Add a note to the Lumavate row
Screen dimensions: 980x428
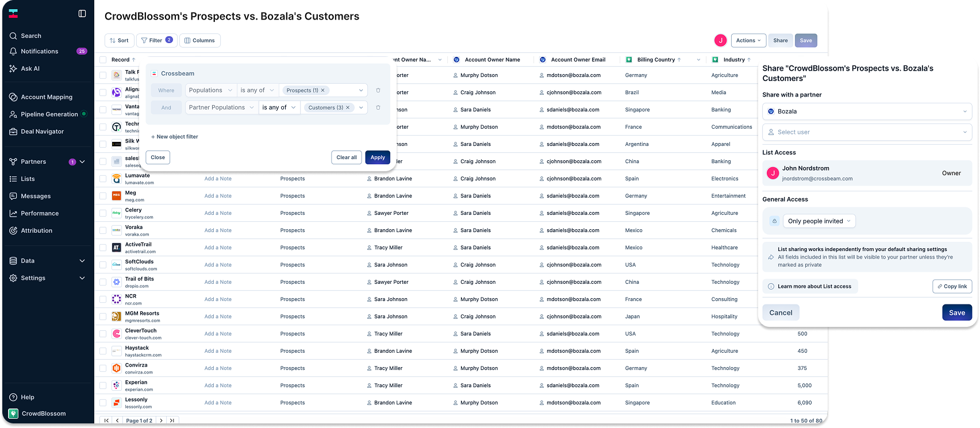(218, 179)
